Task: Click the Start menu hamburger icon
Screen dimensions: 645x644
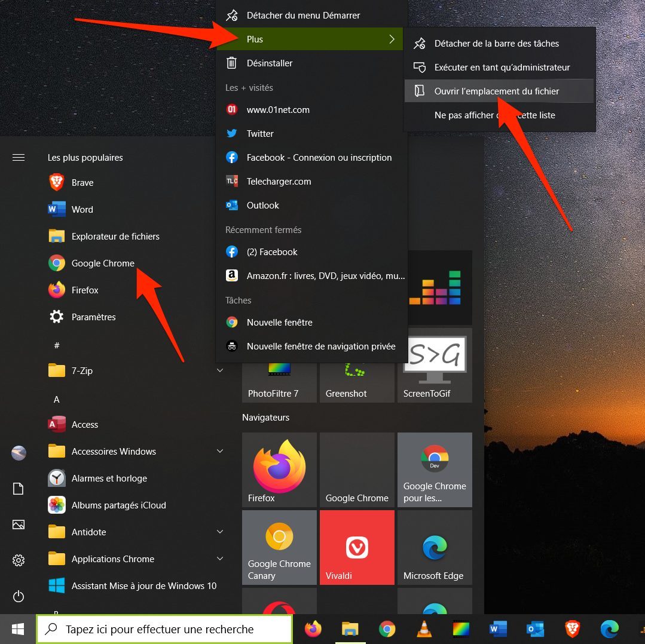Action: [x=19, y=157]
